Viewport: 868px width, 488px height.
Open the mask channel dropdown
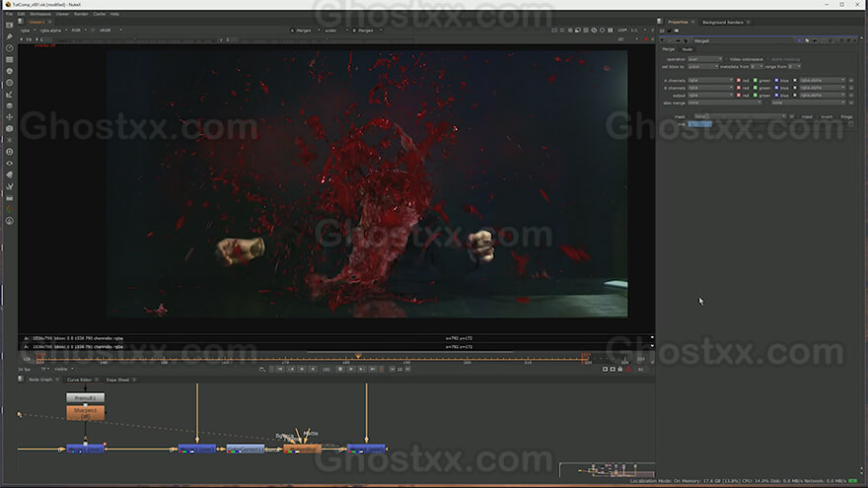(x=740, y=116)
